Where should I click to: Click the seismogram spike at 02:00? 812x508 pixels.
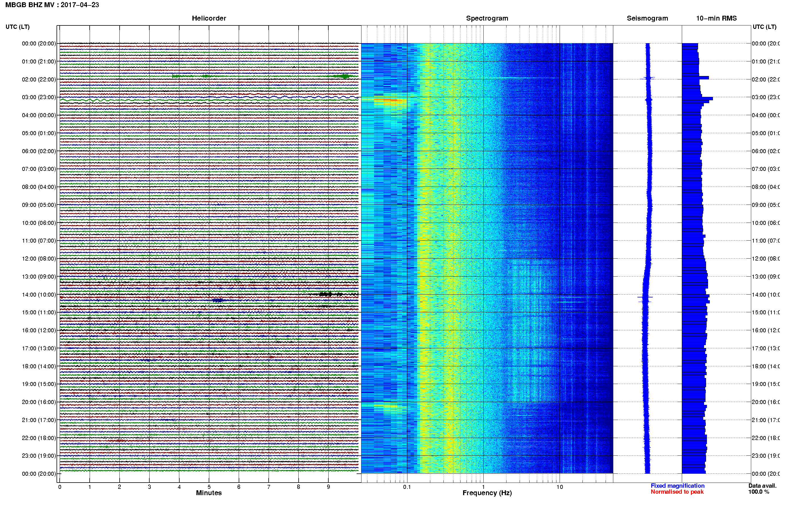(648, 78)
